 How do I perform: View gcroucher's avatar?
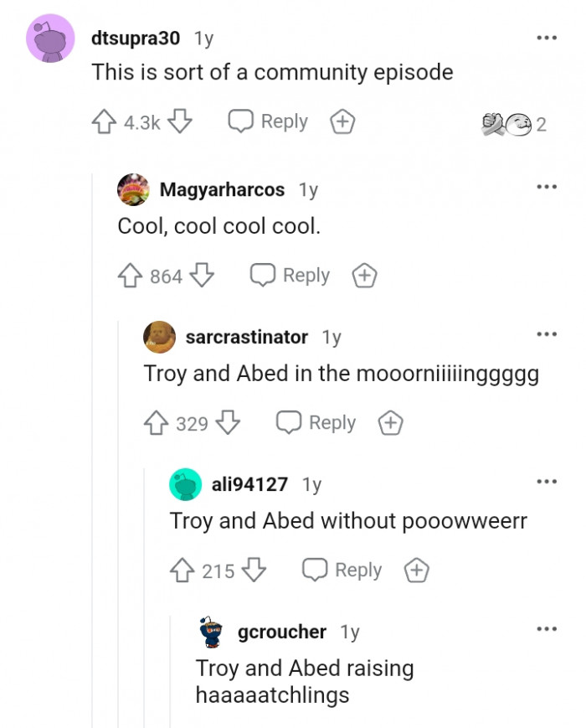pyautogui.click(x=209, y=632)
